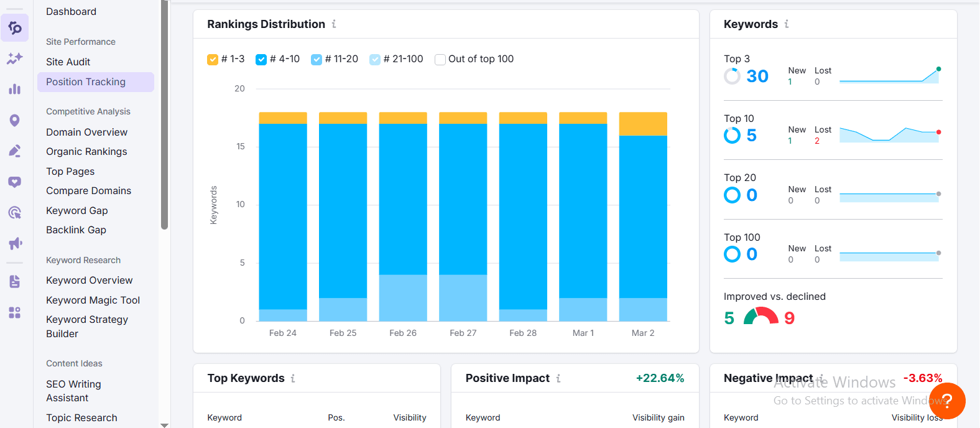Click the Top 10 sparkline trend chart
Screen dimensions: 980x428
890,134
